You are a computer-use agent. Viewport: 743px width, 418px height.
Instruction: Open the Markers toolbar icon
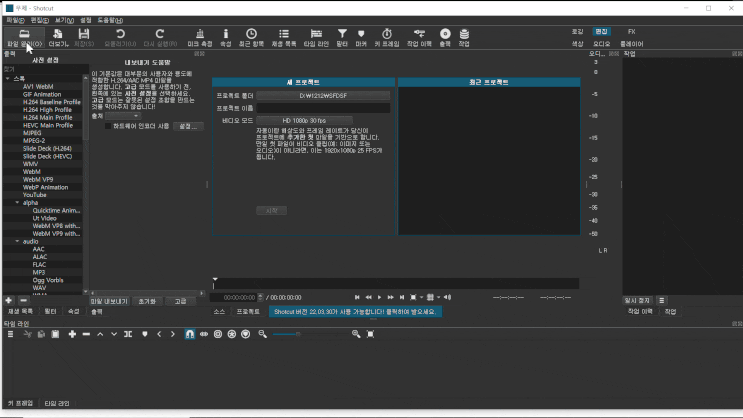(x=361, y=37)
